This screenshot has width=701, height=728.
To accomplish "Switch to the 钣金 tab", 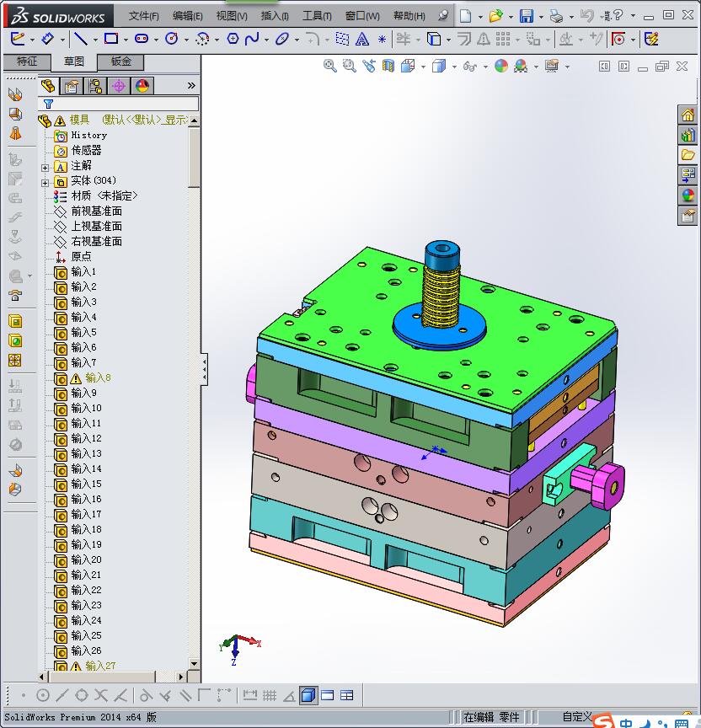I will [120, 62].
